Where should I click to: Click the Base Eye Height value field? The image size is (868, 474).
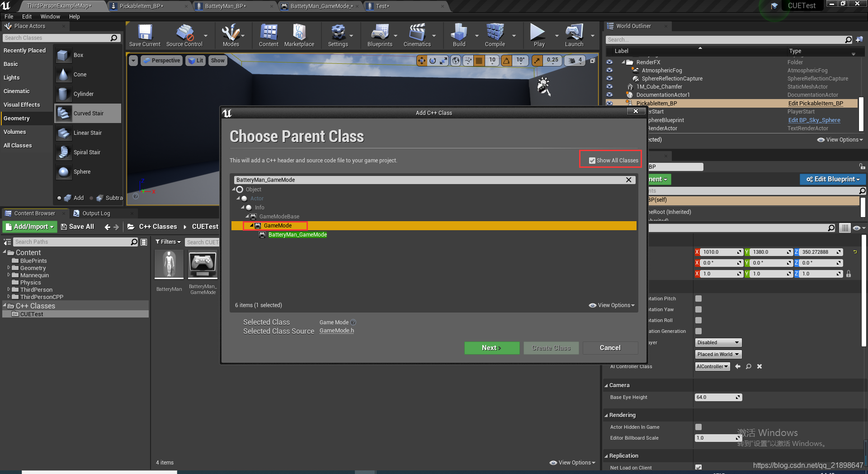click(718, 397)
